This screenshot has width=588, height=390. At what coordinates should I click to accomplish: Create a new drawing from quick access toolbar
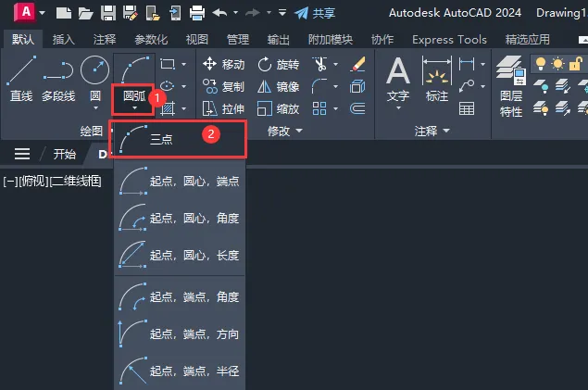(63, 13)
